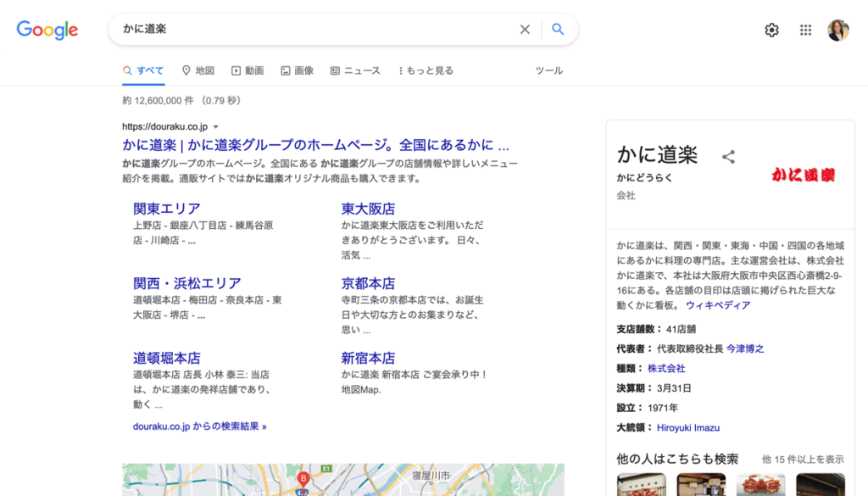
Task: Open the 道頓堀本店 sitelink
Action: point(167,358)
